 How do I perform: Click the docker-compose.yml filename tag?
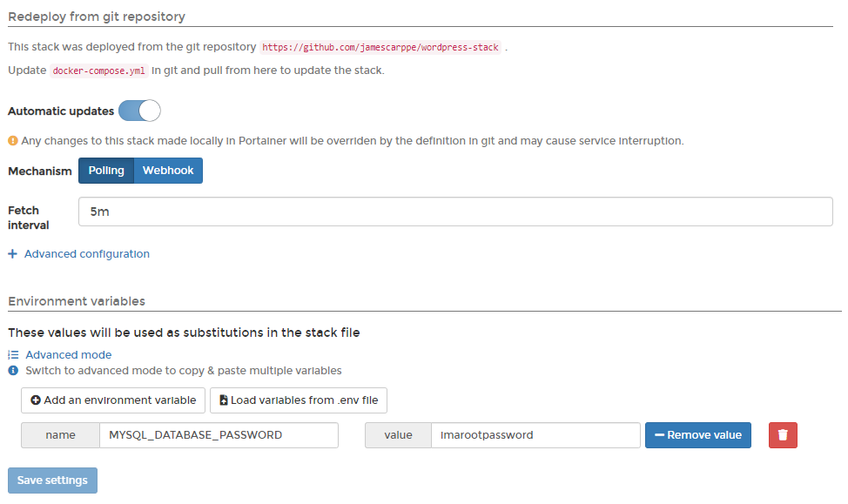click(98, 71)
